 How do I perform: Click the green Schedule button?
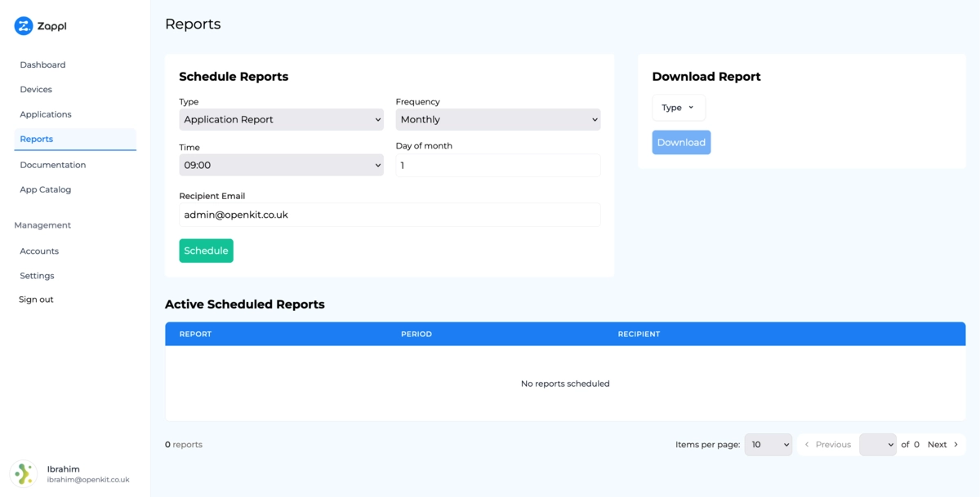pyautogui.click(x=206, y=251)
